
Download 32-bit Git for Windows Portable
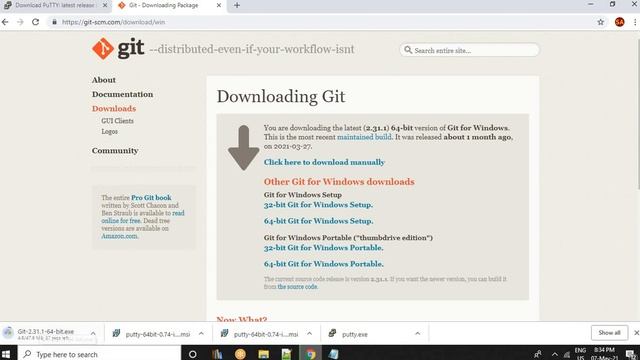tap(323, 247)
